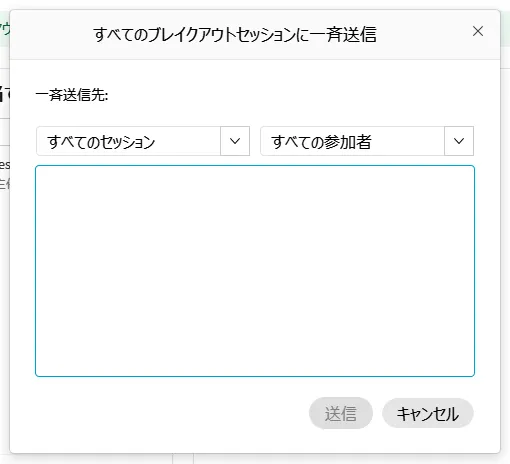Open the すべてのセッション combo box
This screenshot has width=510, height=464.
click(143, 141)
